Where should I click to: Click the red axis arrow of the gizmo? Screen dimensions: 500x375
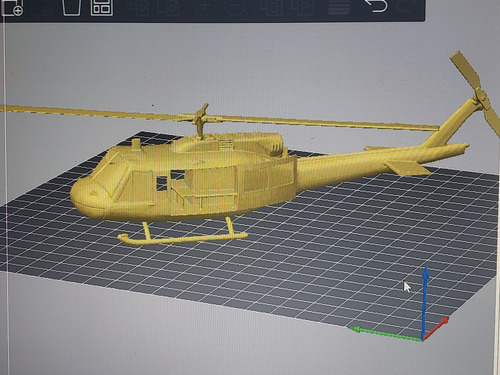[436, 329]
